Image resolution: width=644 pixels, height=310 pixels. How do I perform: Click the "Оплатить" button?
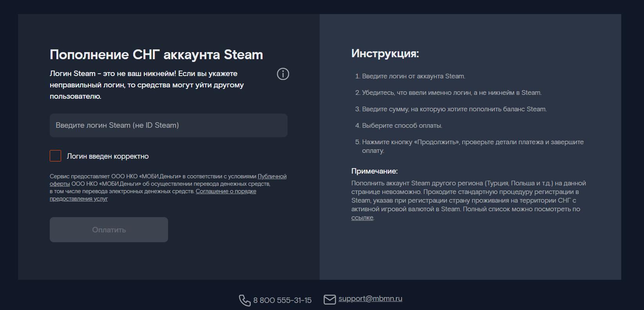click(109, 230)
